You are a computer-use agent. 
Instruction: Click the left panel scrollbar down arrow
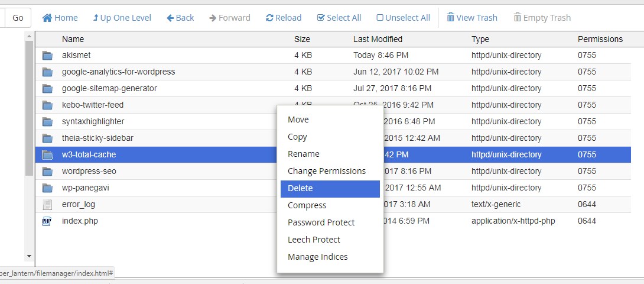pyautogui.click(x=29, y=256)
